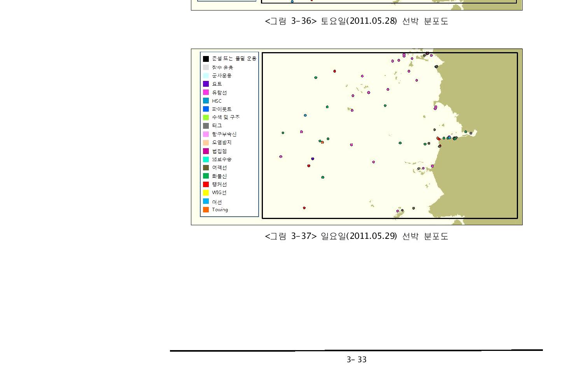Click the 항구부속선 legend label

point(224,134)
